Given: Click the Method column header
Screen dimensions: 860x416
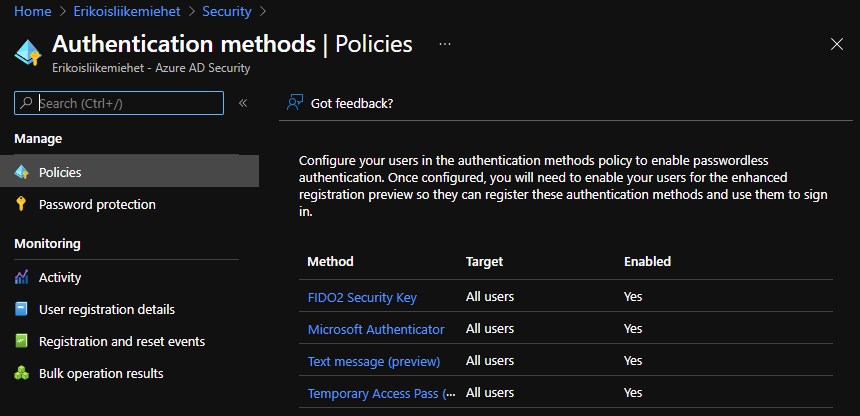Looking at the screenshot, I should pyautogui.click(x=330, y=261).
